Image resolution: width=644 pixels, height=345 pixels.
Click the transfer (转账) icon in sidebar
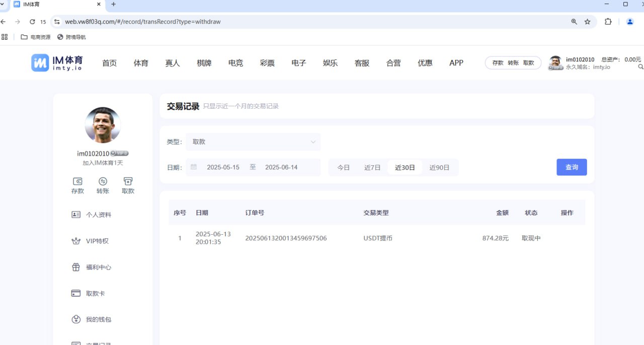(103, 181)
